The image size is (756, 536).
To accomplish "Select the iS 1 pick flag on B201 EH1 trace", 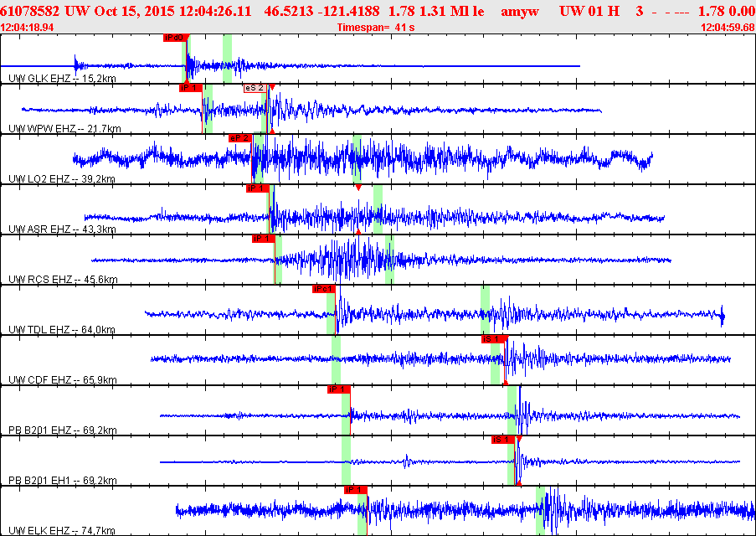I will [503, 440].
